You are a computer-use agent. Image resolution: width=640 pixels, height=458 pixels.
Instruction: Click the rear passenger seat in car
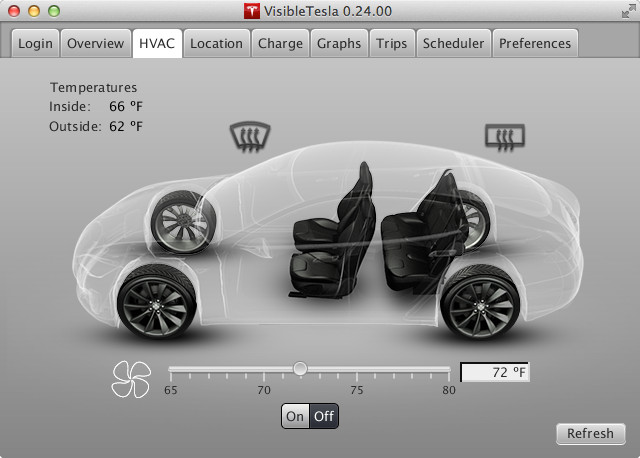coord(424,233)
